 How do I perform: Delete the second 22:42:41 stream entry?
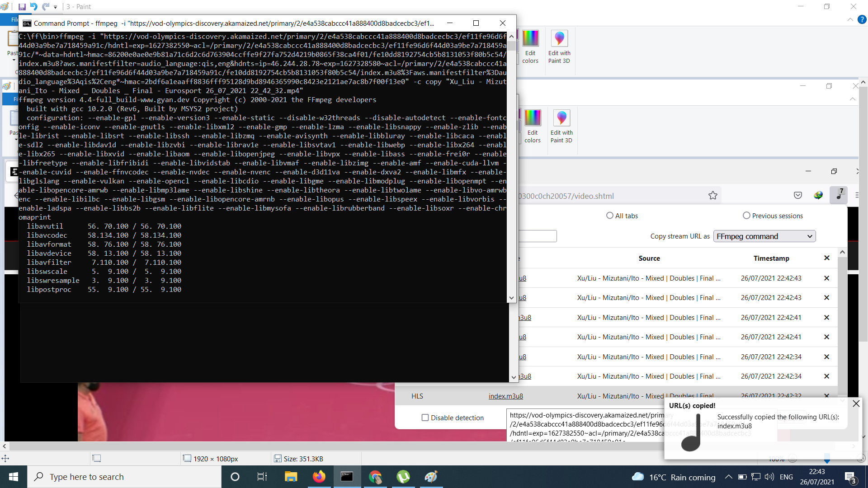(x=827, y=337)
